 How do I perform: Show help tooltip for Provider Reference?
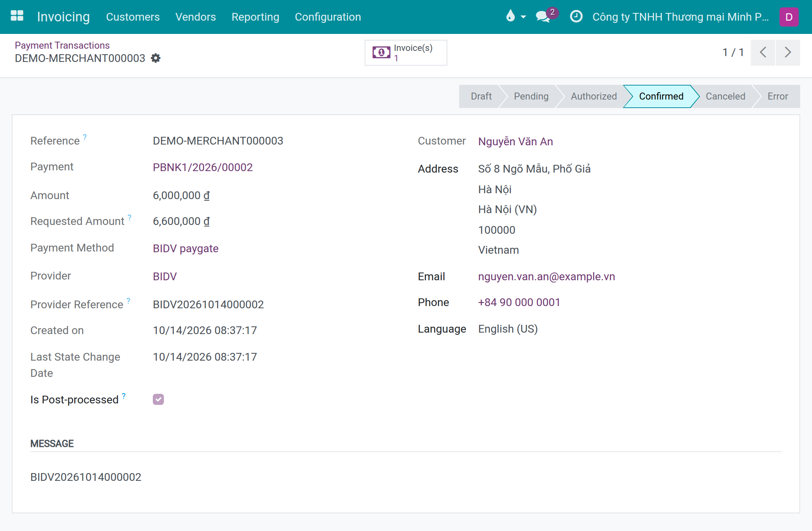[128, 301]
